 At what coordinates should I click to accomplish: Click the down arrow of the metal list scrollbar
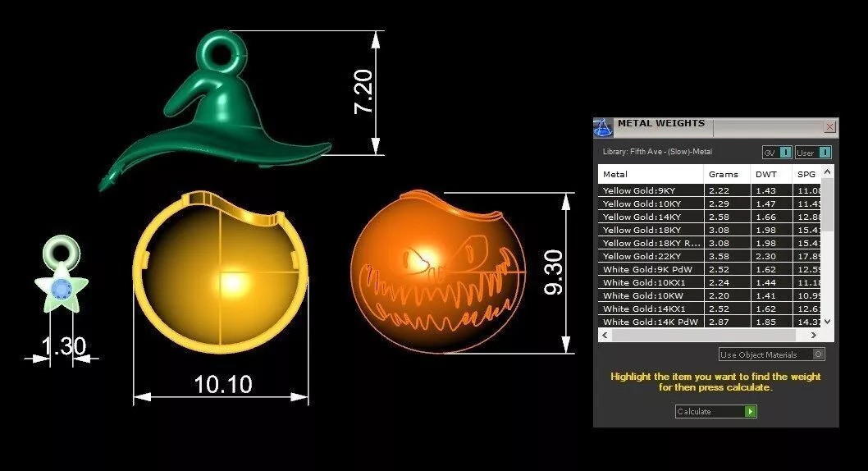(827, 321)
